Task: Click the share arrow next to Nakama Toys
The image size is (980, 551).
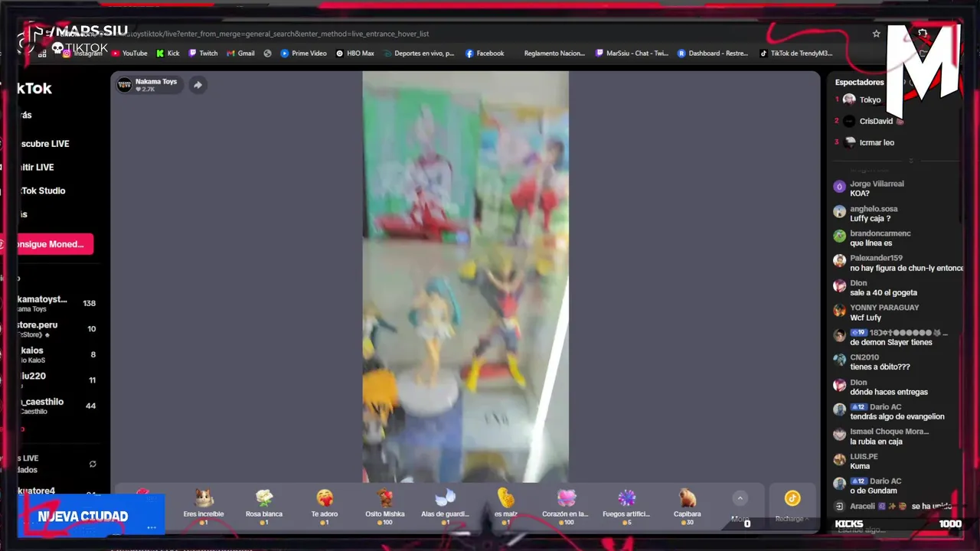Action: (x=198, y=85)
